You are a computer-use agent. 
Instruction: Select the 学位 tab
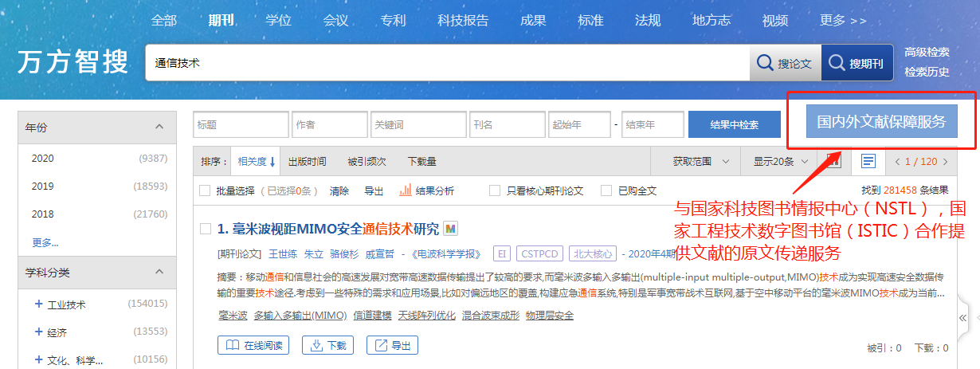click(x=278, y=20)
